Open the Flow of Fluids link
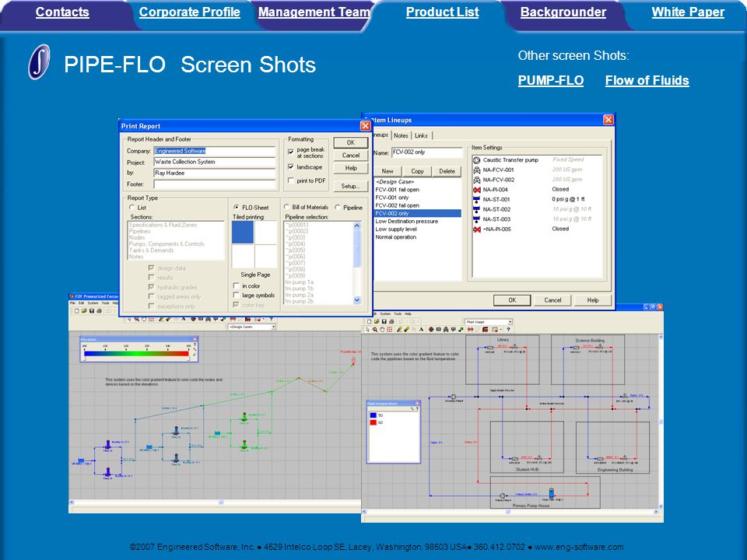This screenshot has width=747, height=560. (647, 80)
